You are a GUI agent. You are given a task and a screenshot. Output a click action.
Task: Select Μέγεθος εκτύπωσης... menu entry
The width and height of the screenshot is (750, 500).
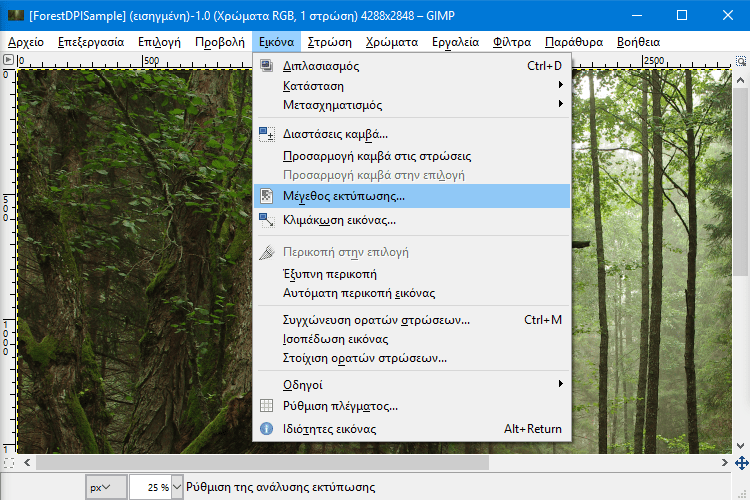(x=412, y=196)
